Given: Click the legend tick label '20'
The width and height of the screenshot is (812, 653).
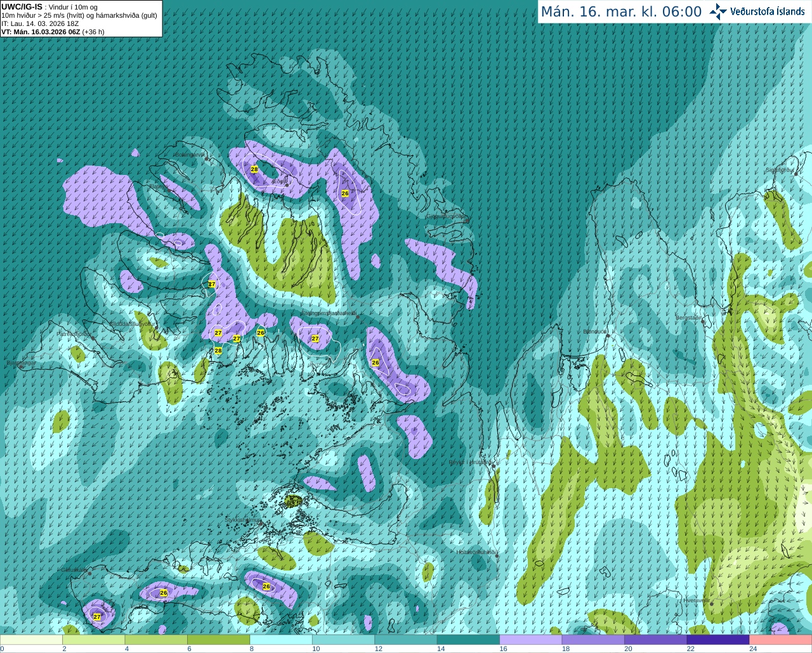Looking at the screenshot, I should pos(628,649).
